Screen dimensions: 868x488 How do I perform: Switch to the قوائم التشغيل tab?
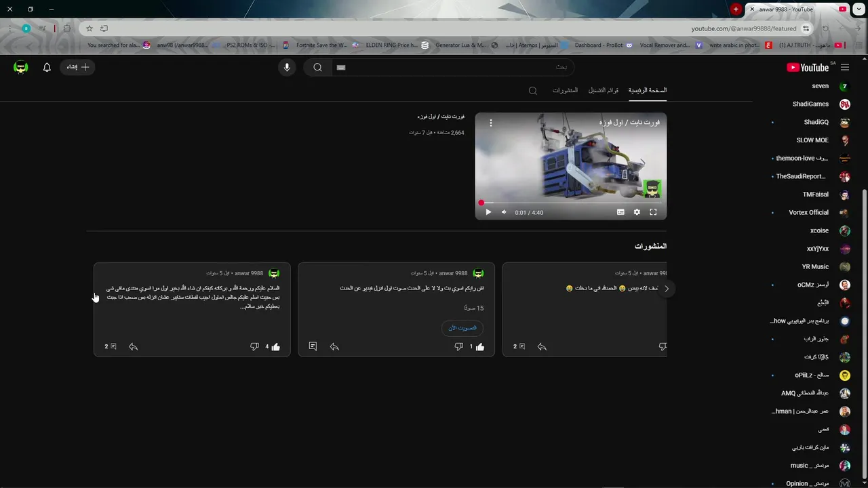coord(603,90)
